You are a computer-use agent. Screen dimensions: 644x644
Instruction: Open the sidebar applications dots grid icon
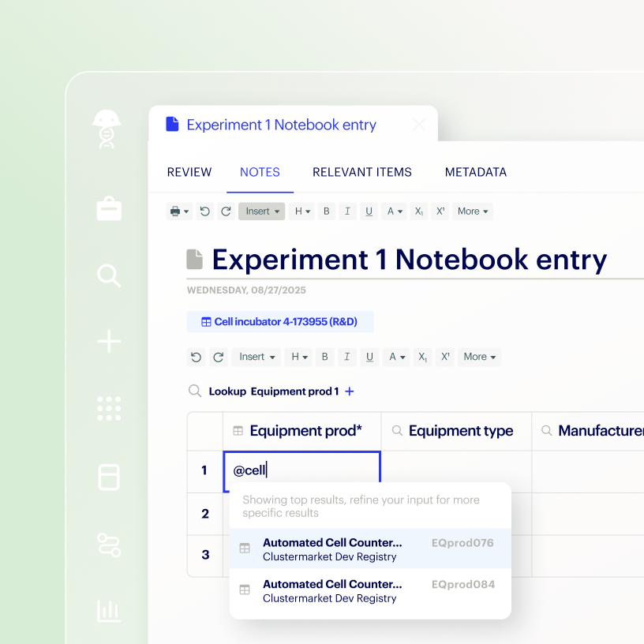pyautogui.click(x=109, y=409)
